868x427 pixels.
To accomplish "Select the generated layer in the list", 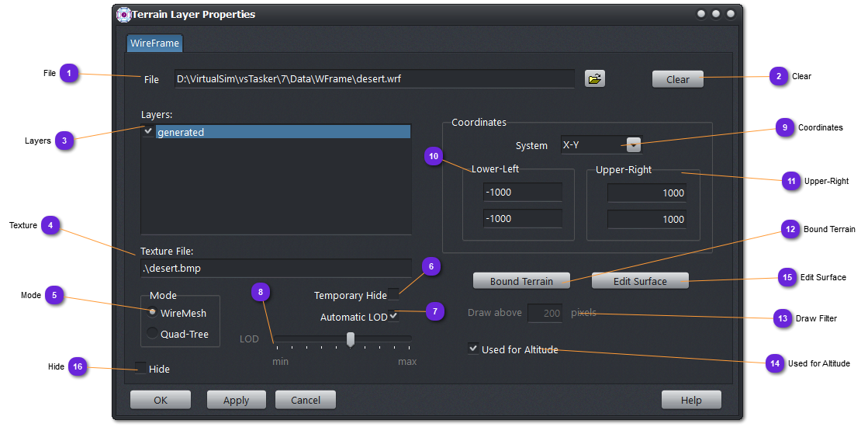I will tap(283, 132).
